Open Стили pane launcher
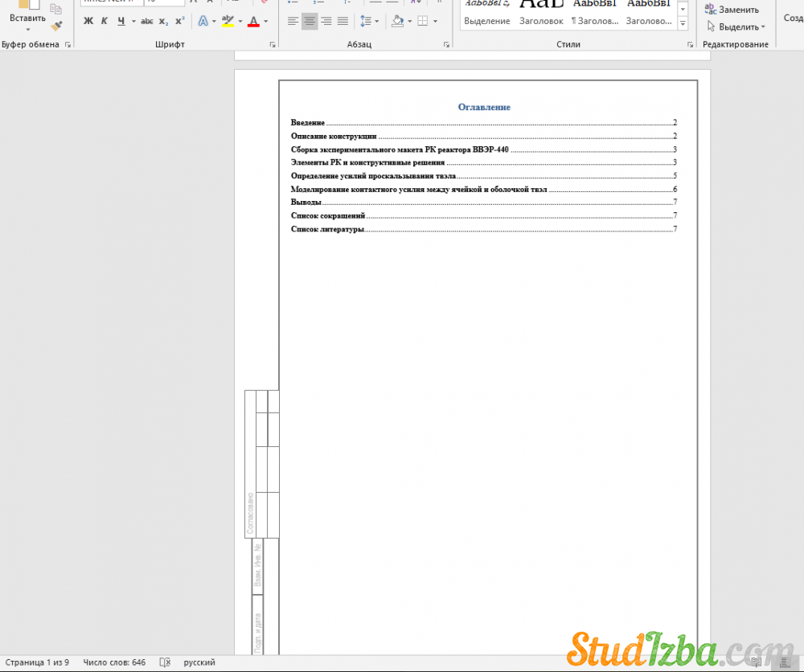Image resolution: width=804 pixels, height=672 pixels. tap(690, 44)
